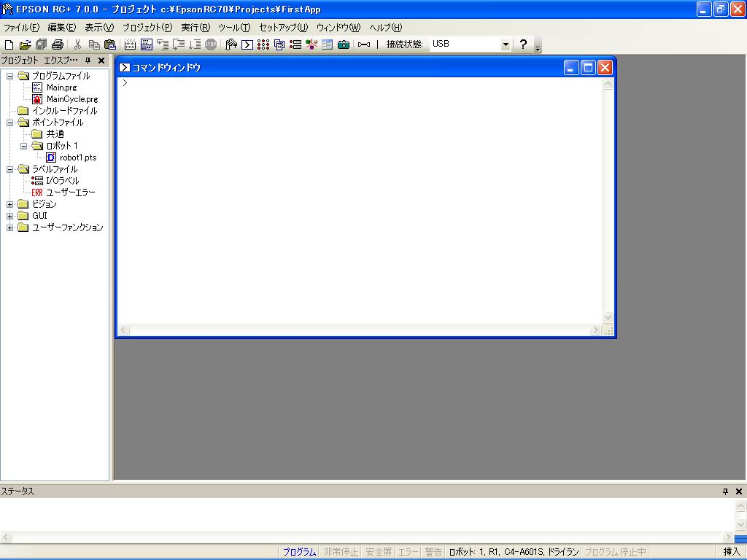Click the STOP sign toolbar icon
Viewport: 747px width, 560px height.
[x=211, y=44]
